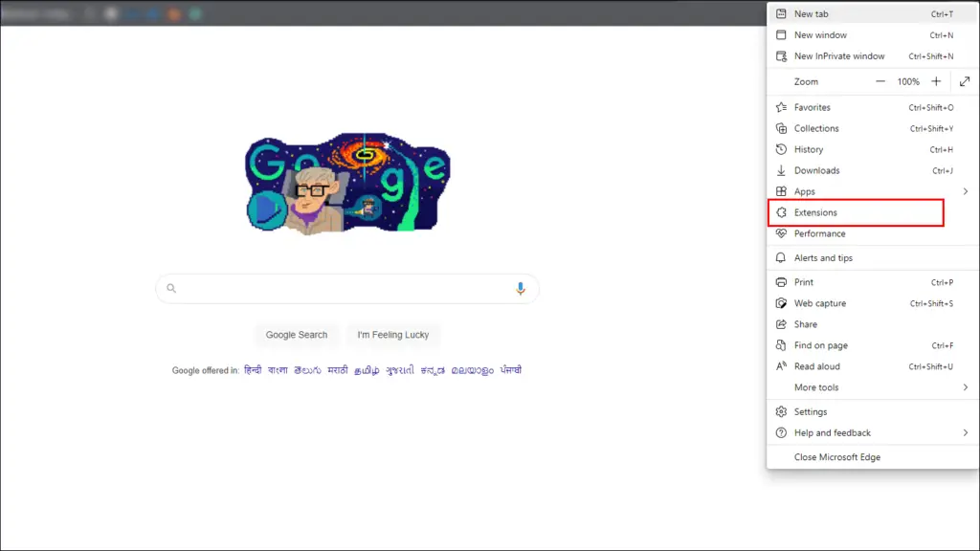Screen dimensions: 980x551
Task: Click the Google Search button
Action: tap(297, 335)
